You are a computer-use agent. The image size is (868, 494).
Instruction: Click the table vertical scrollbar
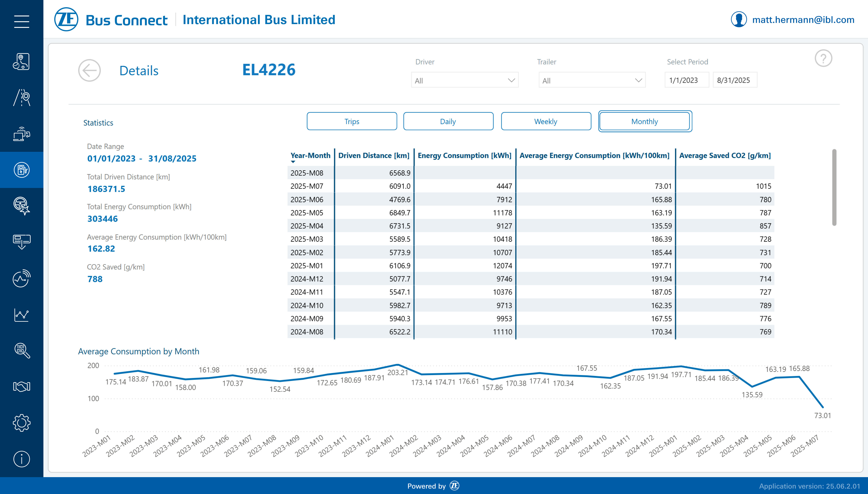[x=834, y=187]
